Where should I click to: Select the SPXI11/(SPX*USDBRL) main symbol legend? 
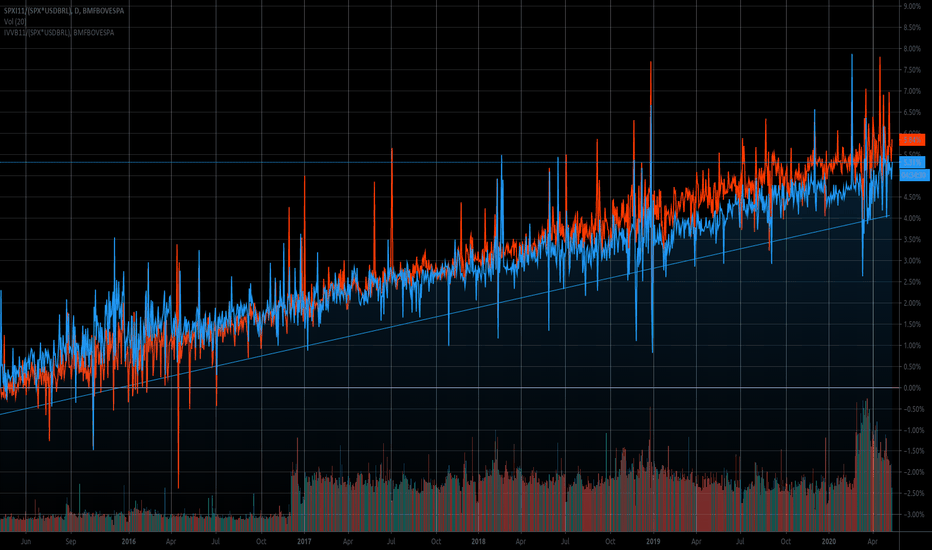pos(64,11)
